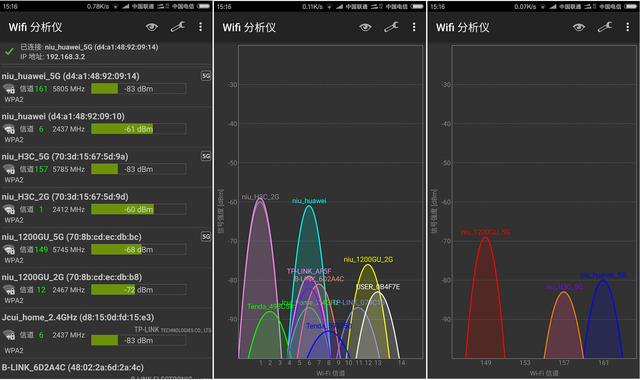Select niu_1200GU_2G (70:8b:cd:ec:db:b8) network title
Image resolution: width=640 pixels, height=380 pixels.
[72, 277]
